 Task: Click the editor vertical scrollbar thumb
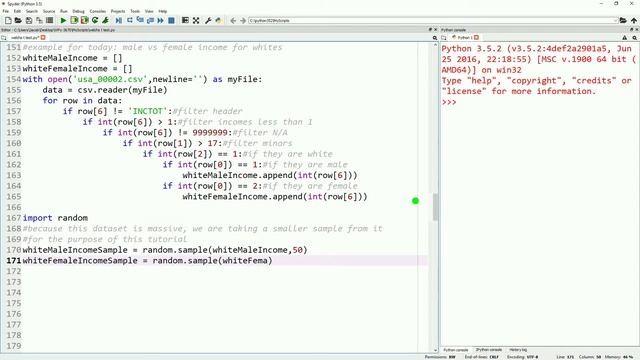tap(435, 207)
